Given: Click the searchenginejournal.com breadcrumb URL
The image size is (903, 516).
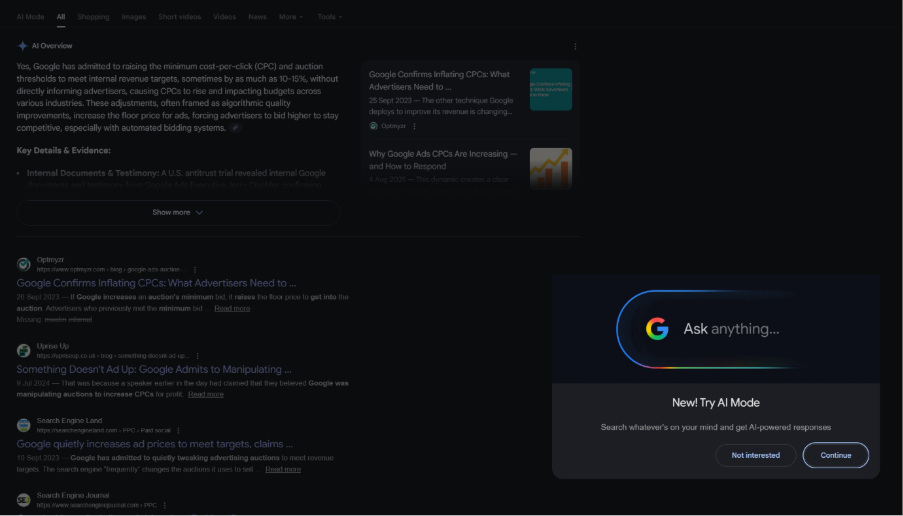Looking at the screenshot, I should (97, 505).
